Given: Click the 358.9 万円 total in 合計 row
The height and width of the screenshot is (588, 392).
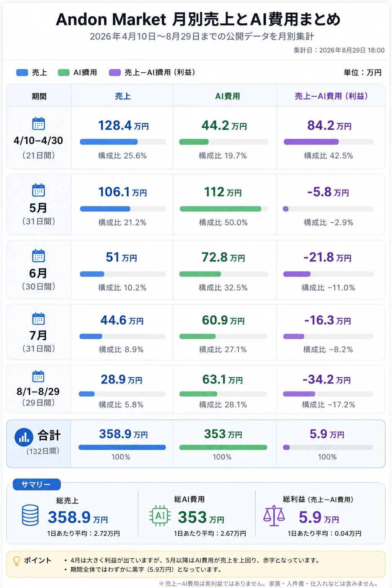Looking at the screenshot, I should (123, 434).
